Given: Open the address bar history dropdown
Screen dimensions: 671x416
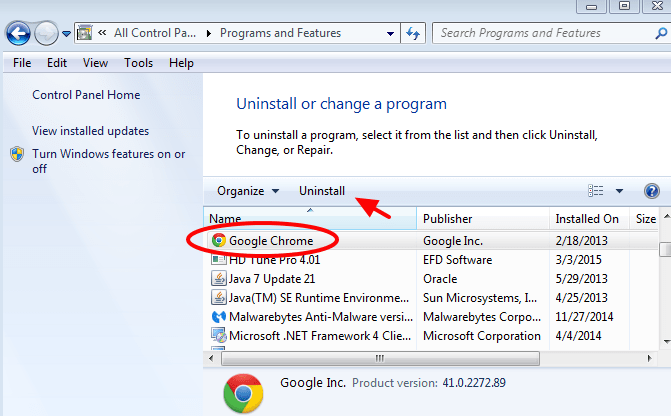Looking at the screenshot, I should [x=390, y=33].
